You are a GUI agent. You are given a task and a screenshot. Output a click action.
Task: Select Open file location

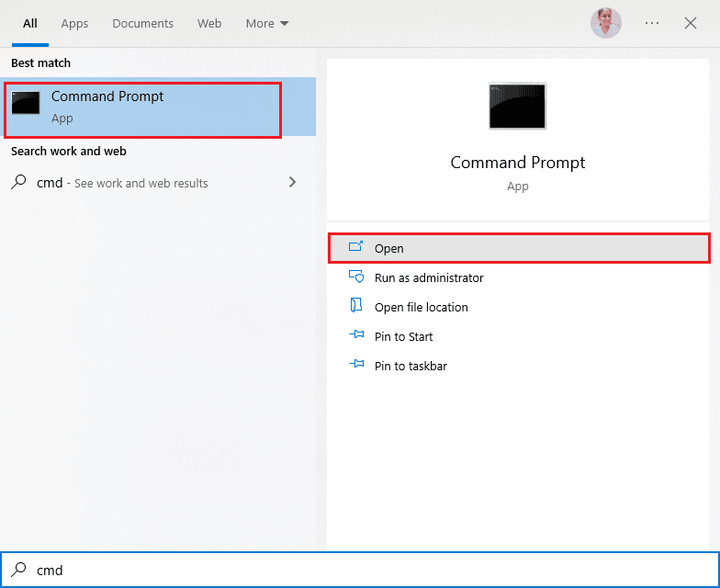click(519, 307)
